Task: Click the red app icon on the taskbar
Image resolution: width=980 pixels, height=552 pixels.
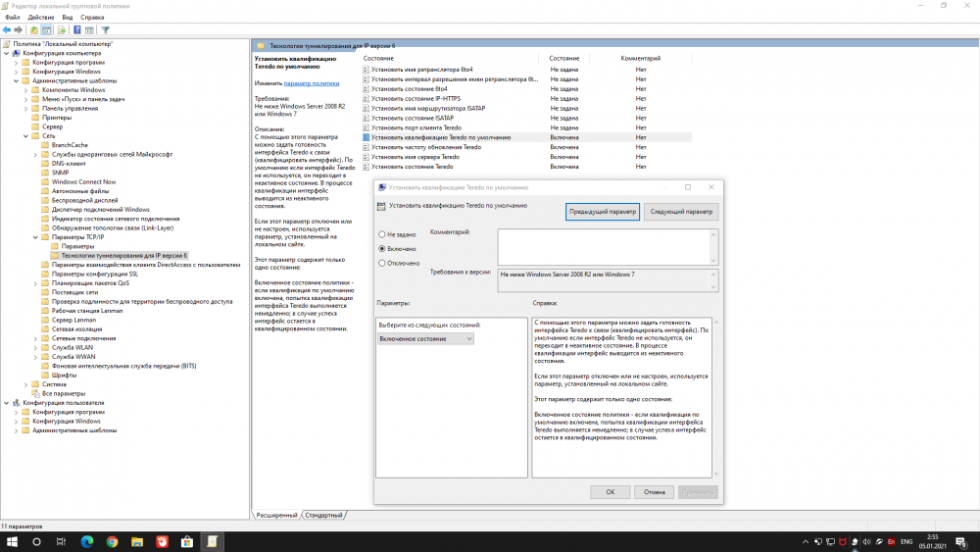Action: 162,542
